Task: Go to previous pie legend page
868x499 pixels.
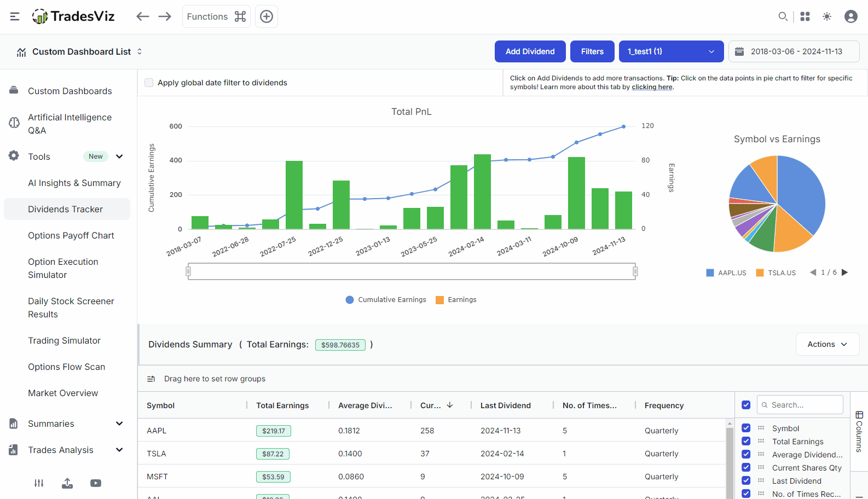Action: tap(813, 272)
